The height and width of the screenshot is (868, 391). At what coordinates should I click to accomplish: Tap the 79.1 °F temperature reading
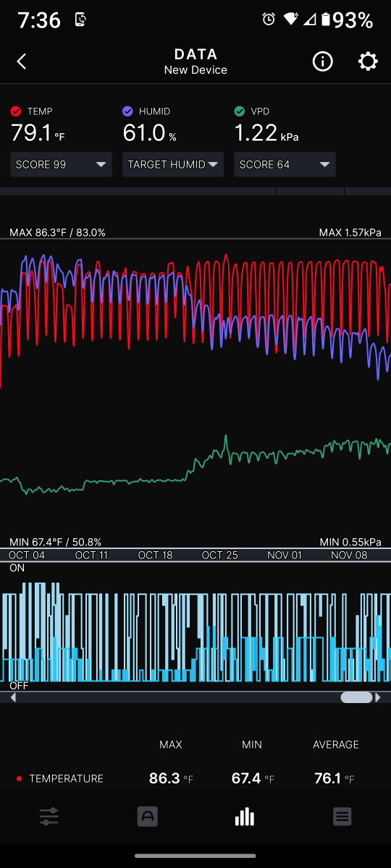point(38,133)
